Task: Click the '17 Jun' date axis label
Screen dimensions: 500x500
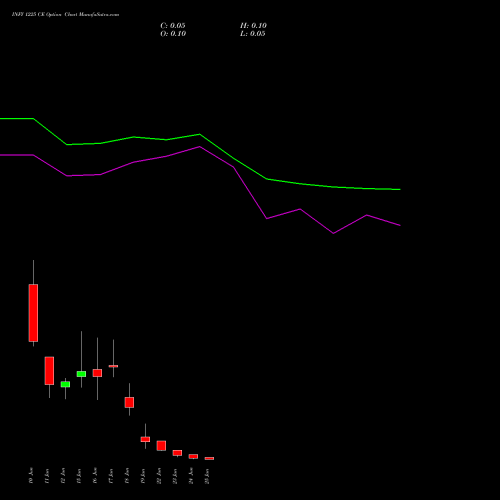Action: pos(111,476)
